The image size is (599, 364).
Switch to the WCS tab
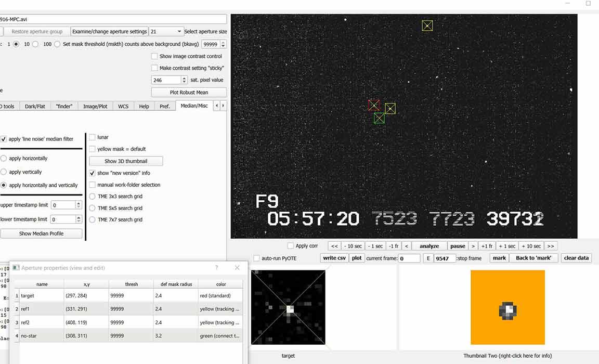[x=123, y=106]
